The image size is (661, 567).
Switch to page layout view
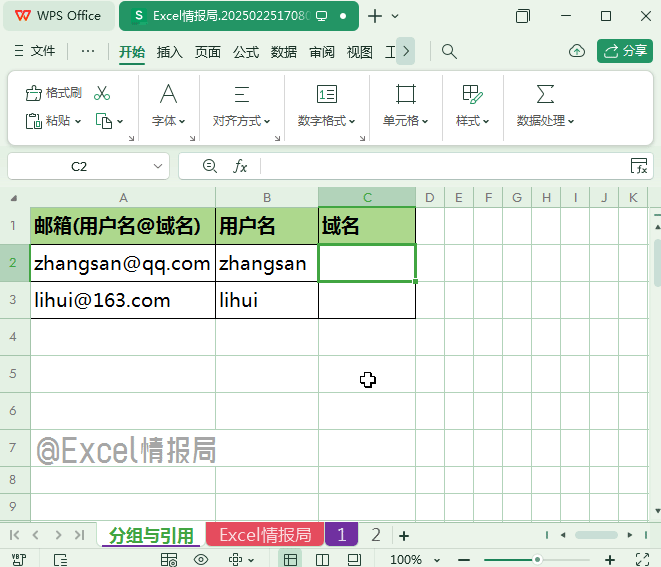click(354, 560)
